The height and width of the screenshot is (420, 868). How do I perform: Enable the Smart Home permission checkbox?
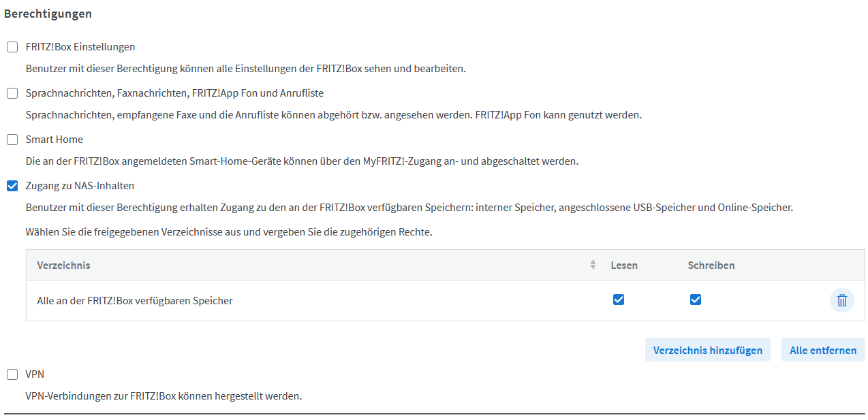pyautogui.click(x=12, y=140)
